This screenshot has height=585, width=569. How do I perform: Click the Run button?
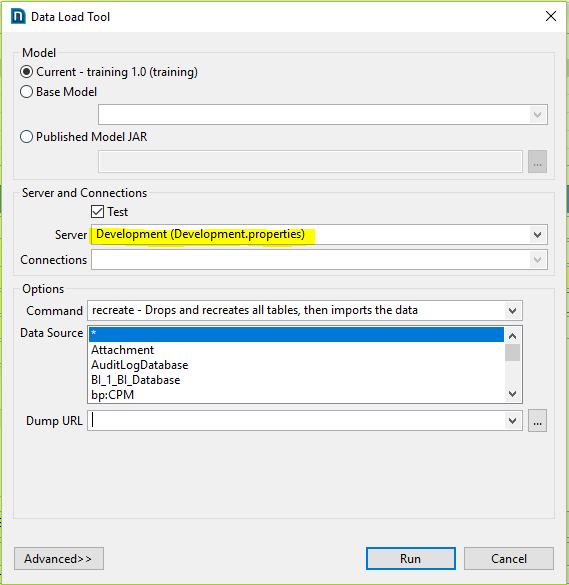pyautogui.click(x=410, y=559)
